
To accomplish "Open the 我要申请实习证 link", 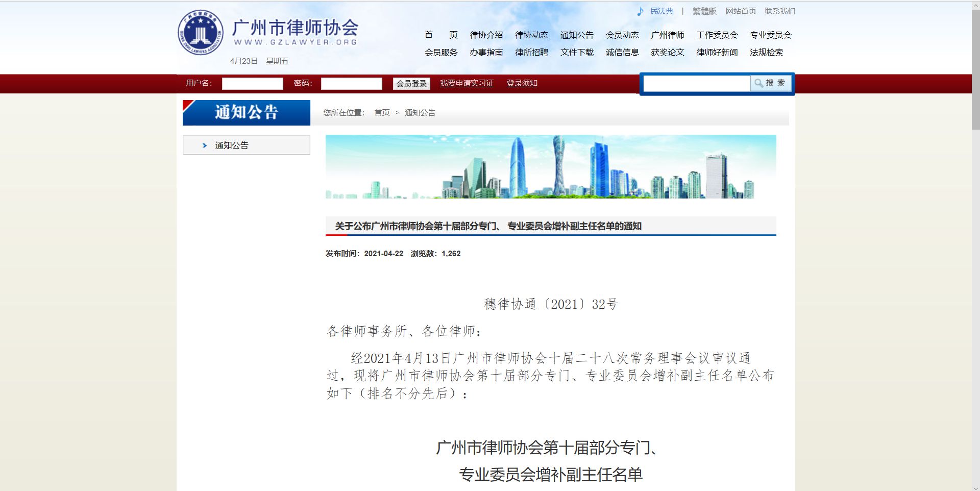I will click(467, 83).
